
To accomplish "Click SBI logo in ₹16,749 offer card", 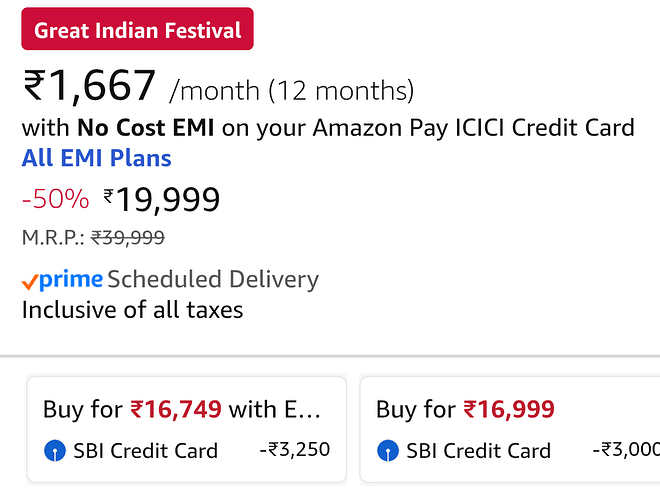I will 55,451.
